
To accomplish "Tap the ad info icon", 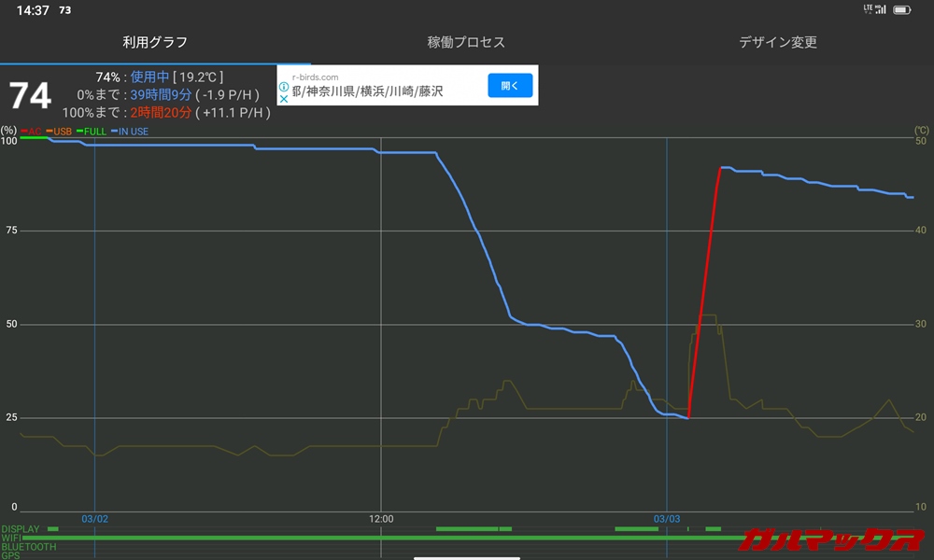I will [284, 86].
